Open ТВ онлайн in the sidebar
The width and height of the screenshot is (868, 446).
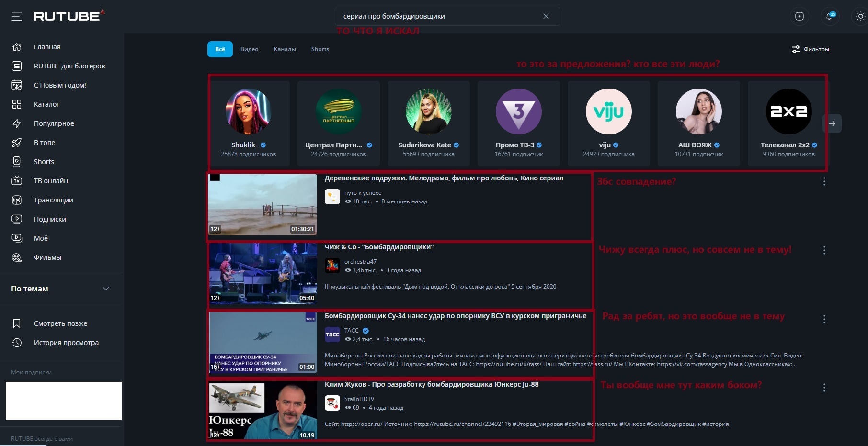pos(51,181)
